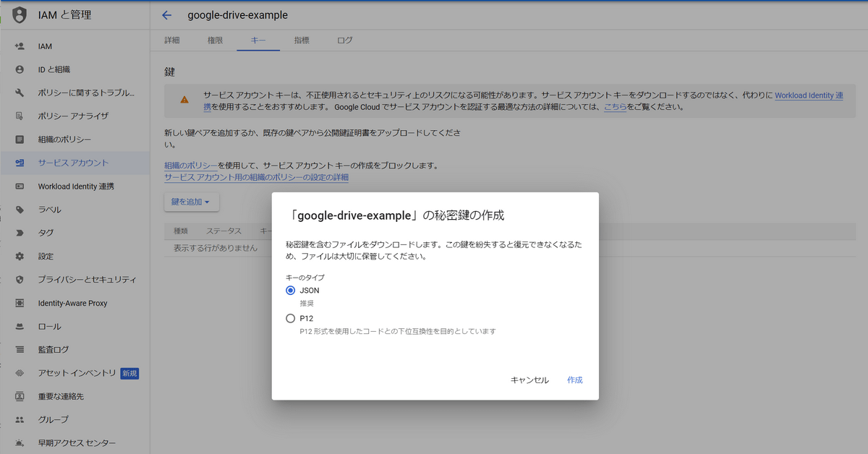Follow the Workload Identity 連携 link in the warning
Image resolution: width=868 pixels, height=454 pixels.
pos(809,95)
